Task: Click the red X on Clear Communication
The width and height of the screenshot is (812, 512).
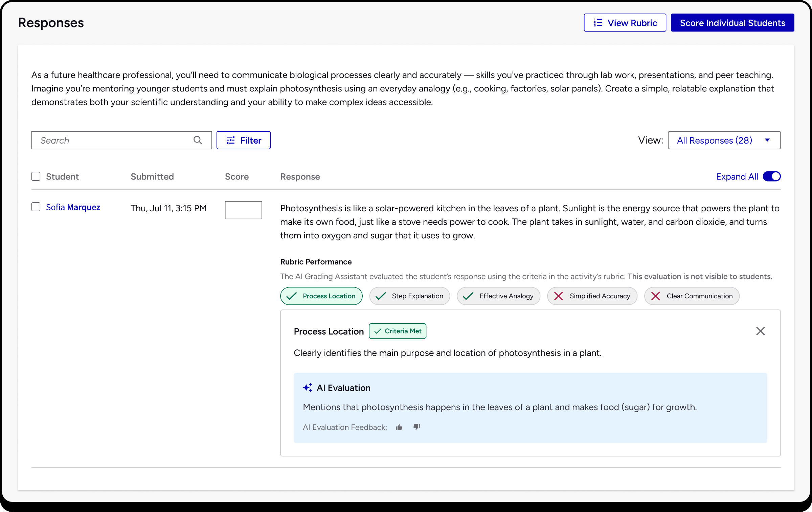Action: click(656, 296)
